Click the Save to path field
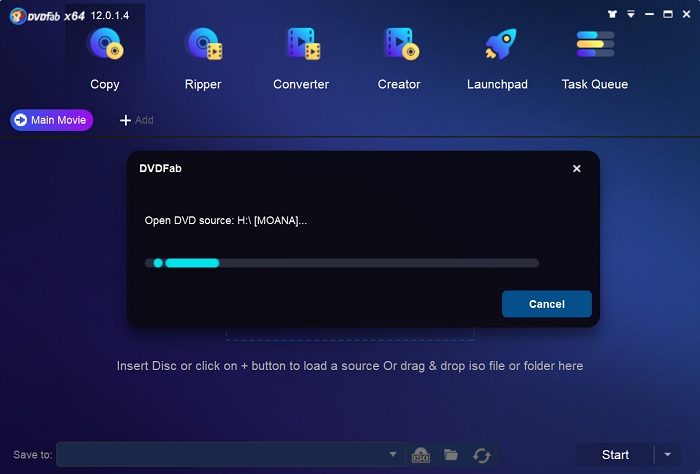This screenshot has height=474, width=700. coord(231,455)
